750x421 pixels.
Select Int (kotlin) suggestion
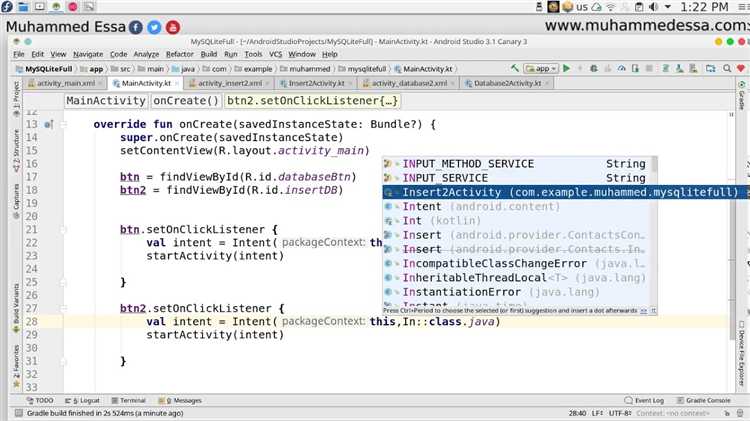pos(517,221)
